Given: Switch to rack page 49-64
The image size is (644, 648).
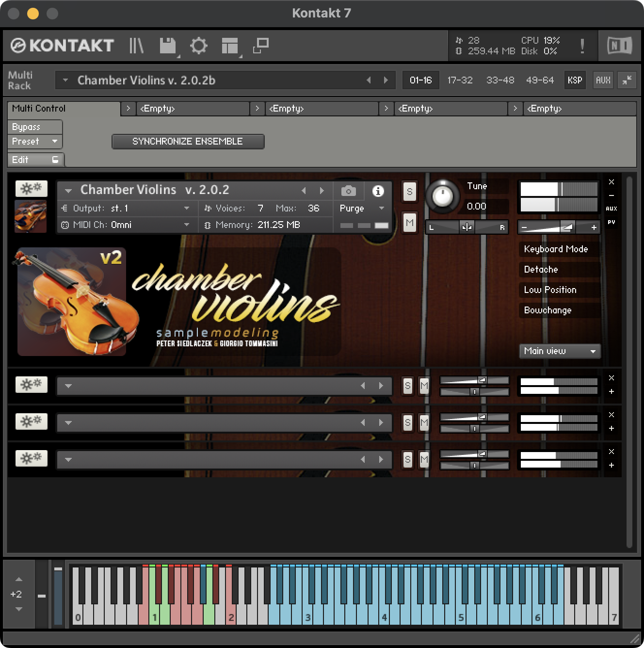Looking at the screenshot, I should [540, 80].
